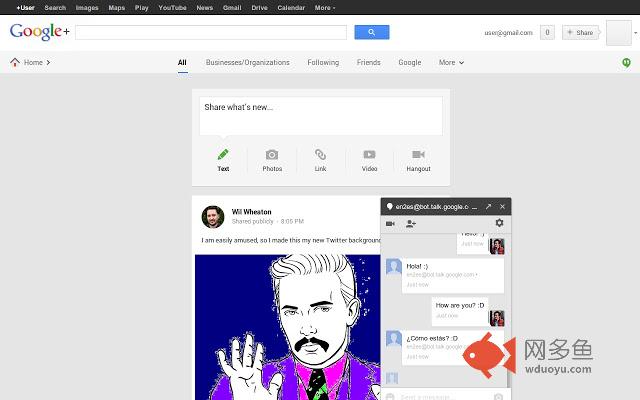Viewport: 640px width, 400px height.
Task: Switch to the All tab
Action: [182, 62]
